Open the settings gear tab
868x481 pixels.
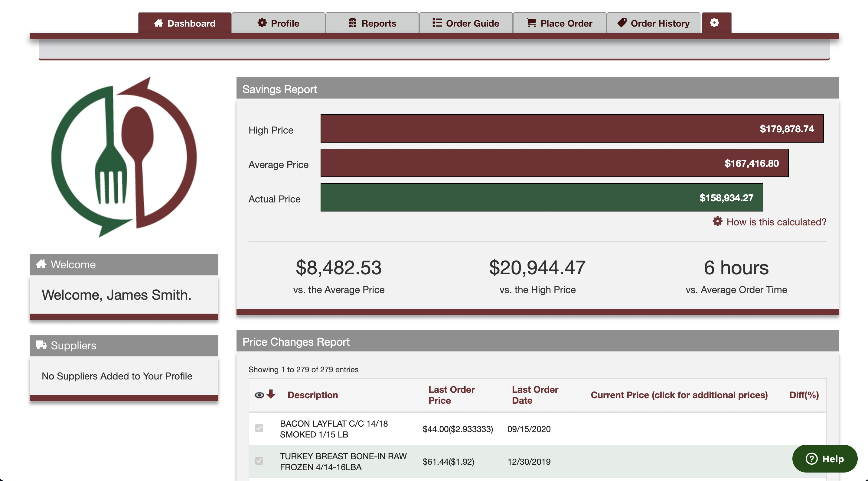pos(716,23)
